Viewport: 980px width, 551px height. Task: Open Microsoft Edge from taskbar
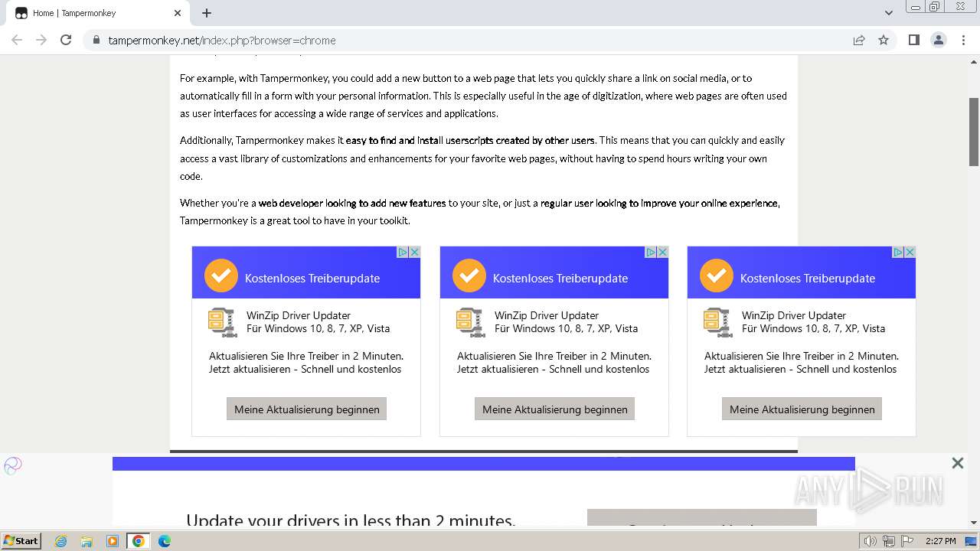coord(165,541)
